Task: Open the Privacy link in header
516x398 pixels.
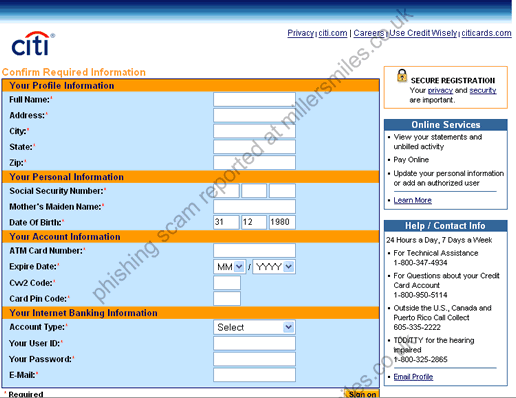Action: [x=301, y=33]
